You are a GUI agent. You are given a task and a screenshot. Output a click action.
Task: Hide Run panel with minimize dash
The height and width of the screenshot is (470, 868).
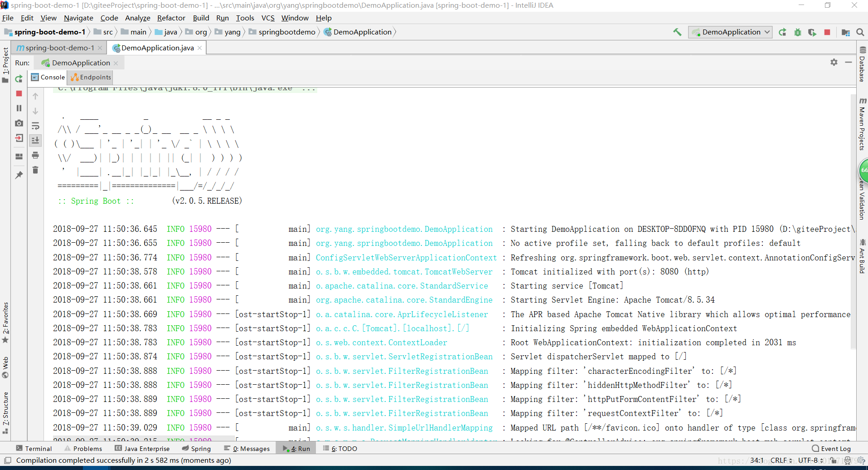click(x=849, y=62)
